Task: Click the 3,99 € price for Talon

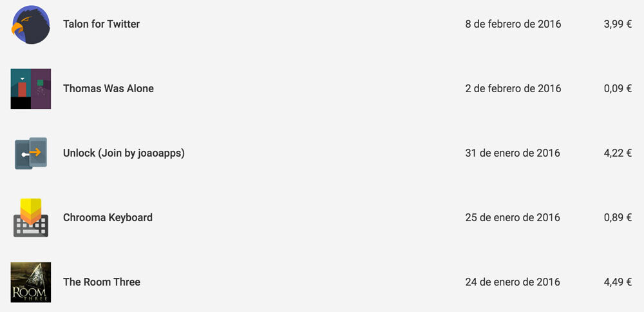Action: [x=618, y=24]
